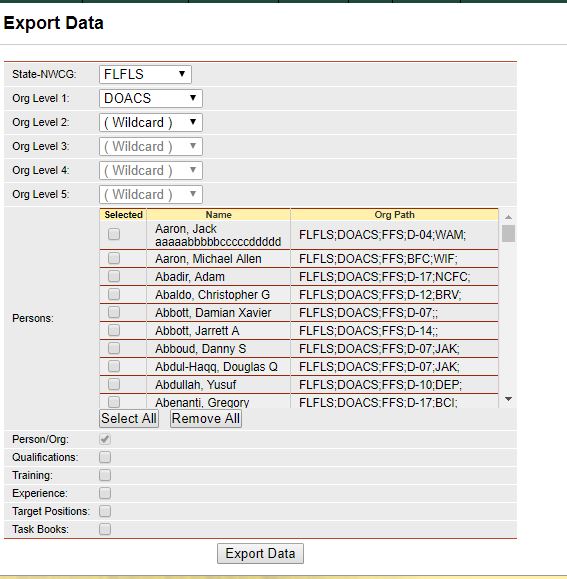Viewport: 567px width, 579px height.
Task: Enable the Qualifications checkbox
Action: coord(105,457)
